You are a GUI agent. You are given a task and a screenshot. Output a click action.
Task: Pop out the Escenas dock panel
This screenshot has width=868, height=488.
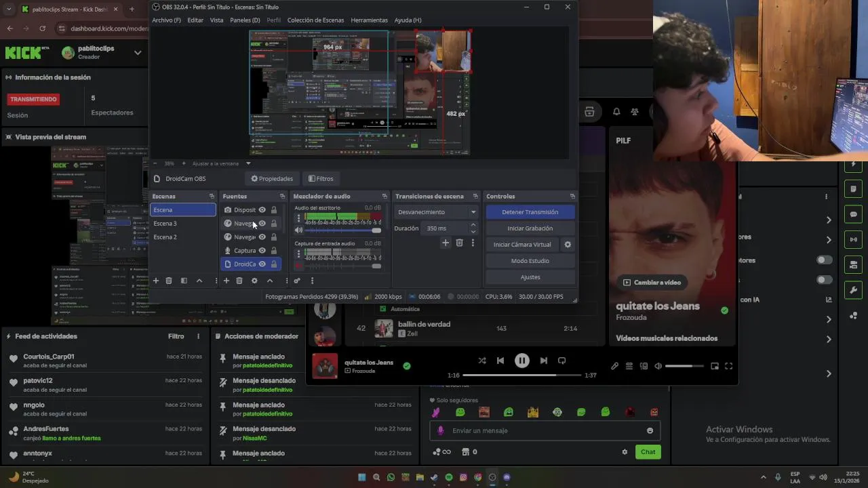pos(212,197)
